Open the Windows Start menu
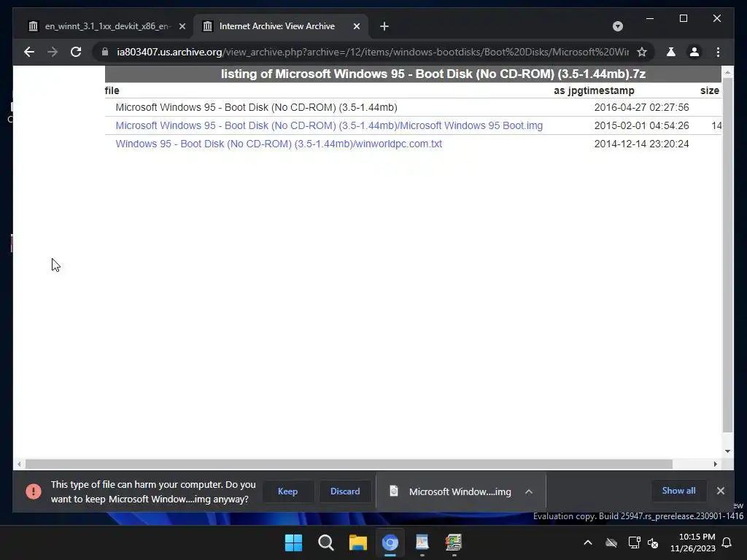This screenshot has width=747, height=560. click(x=293, y=542)
